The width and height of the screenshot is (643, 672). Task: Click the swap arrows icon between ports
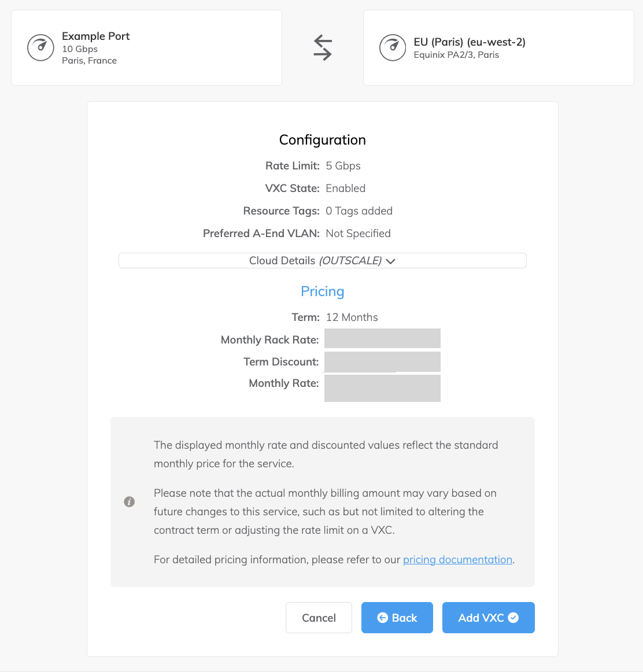[323, 47]
